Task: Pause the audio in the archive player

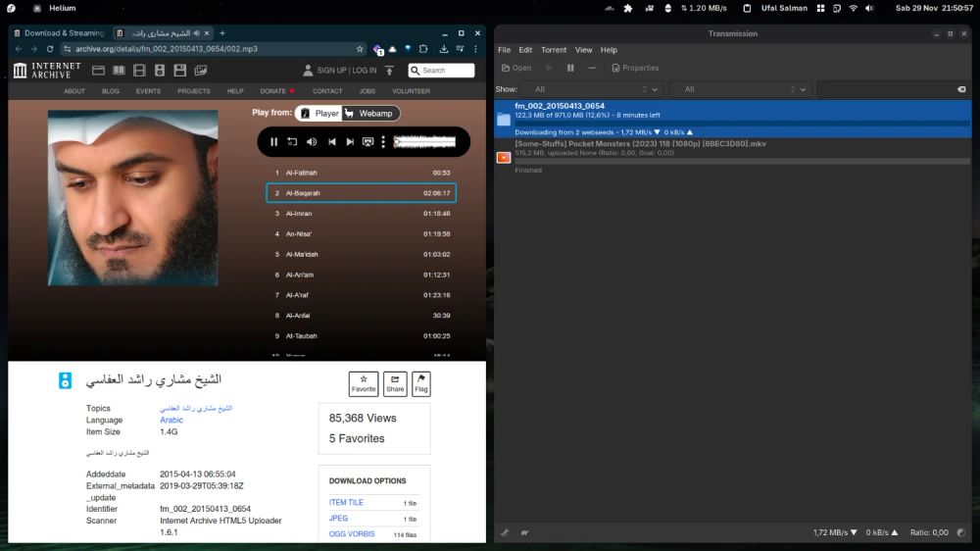Action: (273, 142)
